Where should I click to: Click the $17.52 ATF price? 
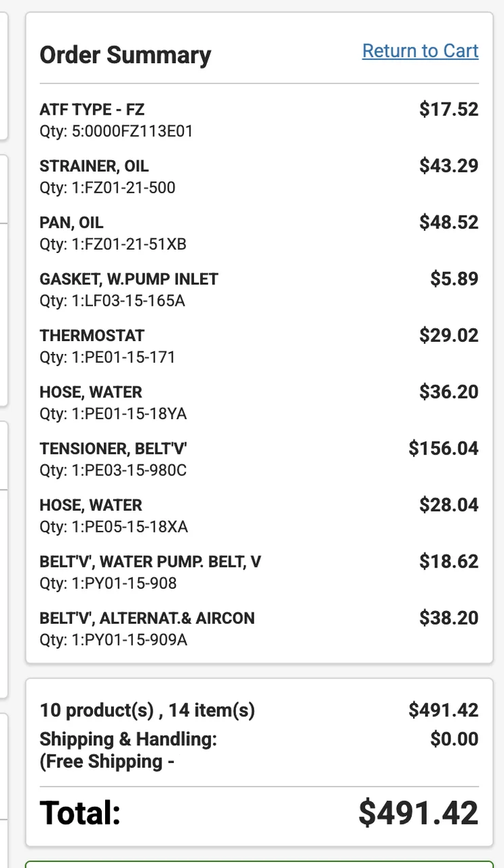click(x=448, y=109)
